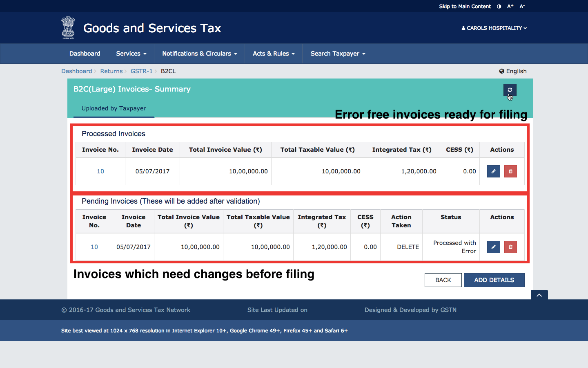The width and height of the screenshot is (588, 368).
Task: Click the refresh icon in summary header
Action: pyautogui.click(x=510, y=90)
